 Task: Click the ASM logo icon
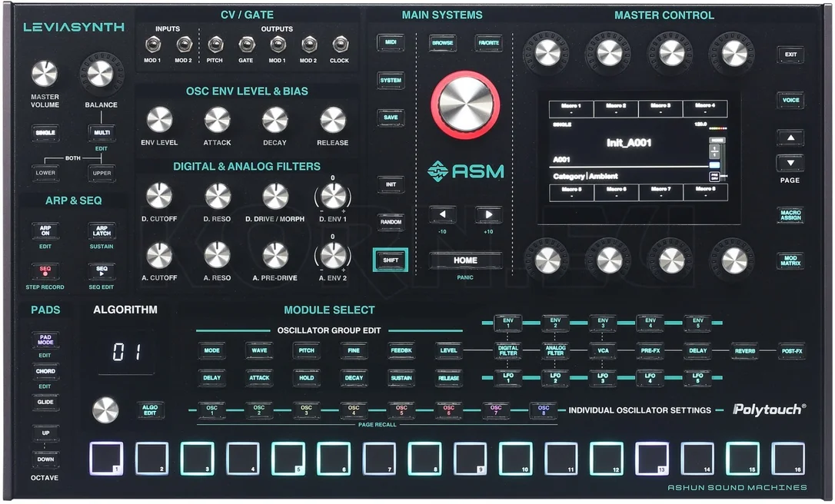[x=437, y=171]
